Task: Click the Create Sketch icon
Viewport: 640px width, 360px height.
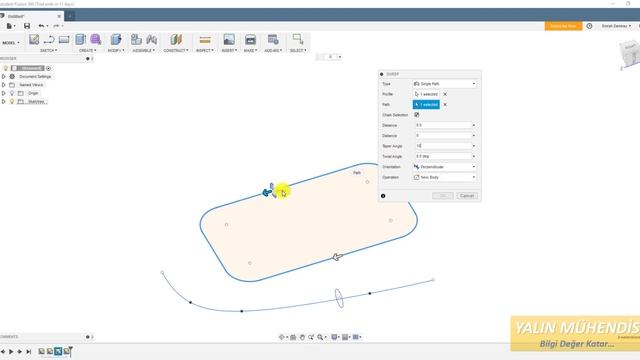Action: (x=34, y=40)
